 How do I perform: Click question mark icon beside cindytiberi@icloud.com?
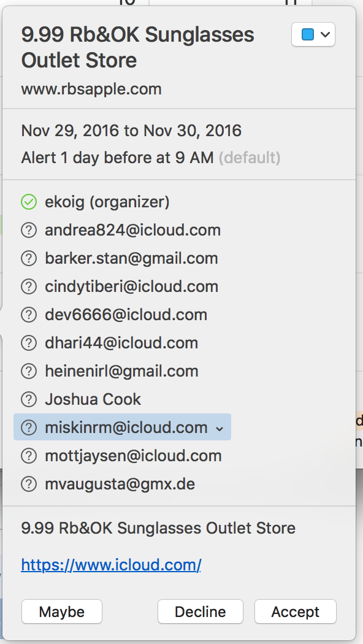point(29,286)
